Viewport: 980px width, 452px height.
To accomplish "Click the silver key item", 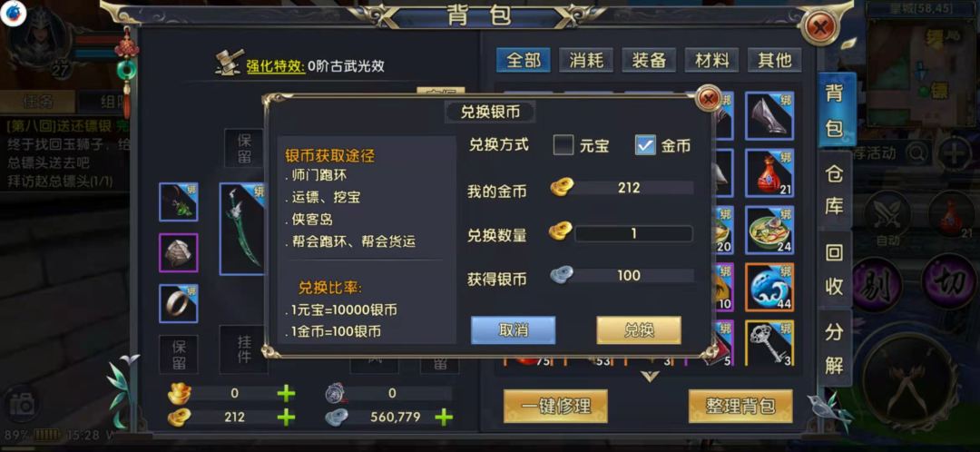I will [769, 342].
